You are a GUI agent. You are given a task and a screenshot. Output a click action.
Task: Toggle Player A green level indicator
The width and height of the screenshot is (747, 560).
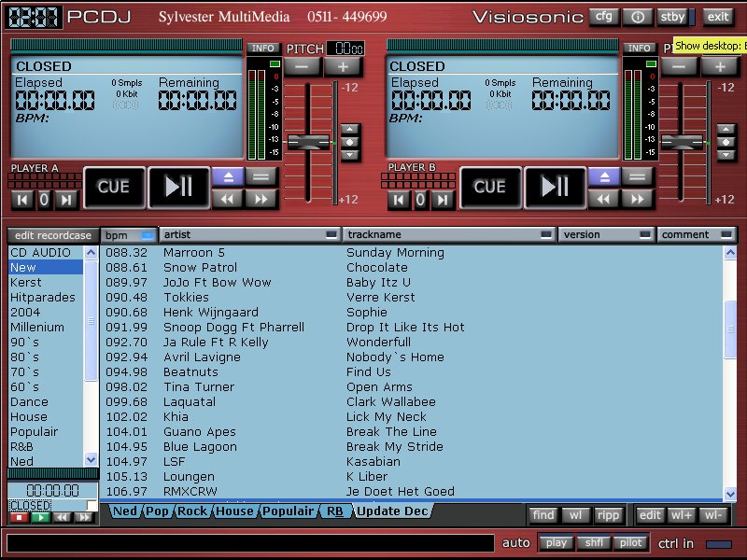(275, 63)
